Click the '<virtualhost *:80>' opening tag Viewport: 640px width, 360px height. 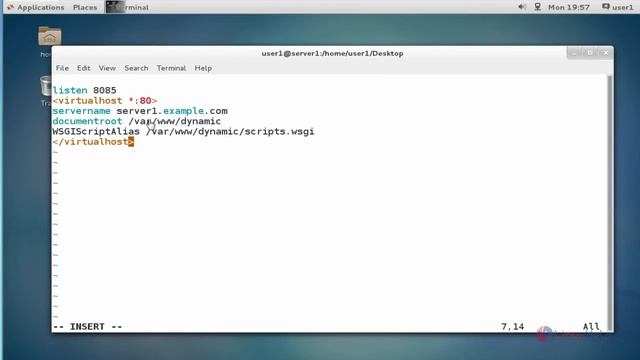(105, 100)
